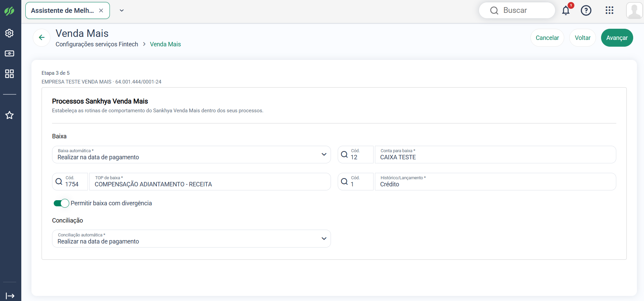Open the Conciliação automática dropdown
This screenshot has height=301, width=644.
191,239
